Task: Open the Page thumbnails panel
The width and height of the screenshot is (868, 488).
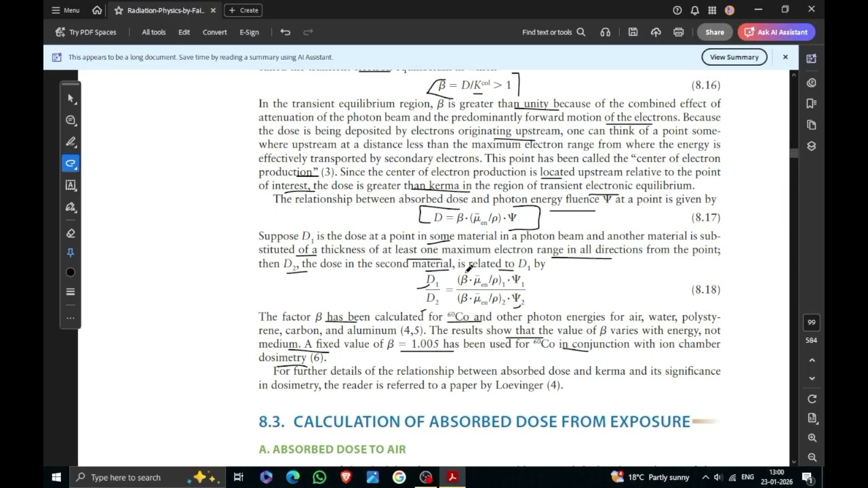Action: pyautogui.click(x=811, y=125)
